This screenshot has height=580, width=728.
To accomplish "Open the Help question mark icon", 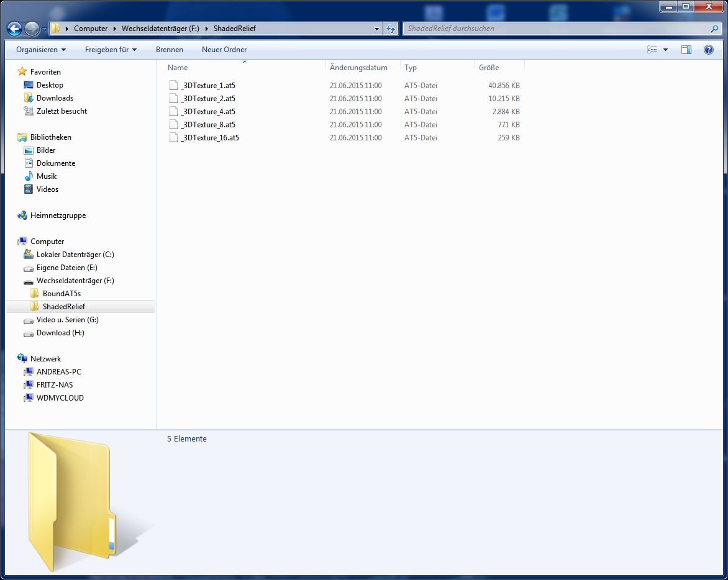I will tap(708, 50).
